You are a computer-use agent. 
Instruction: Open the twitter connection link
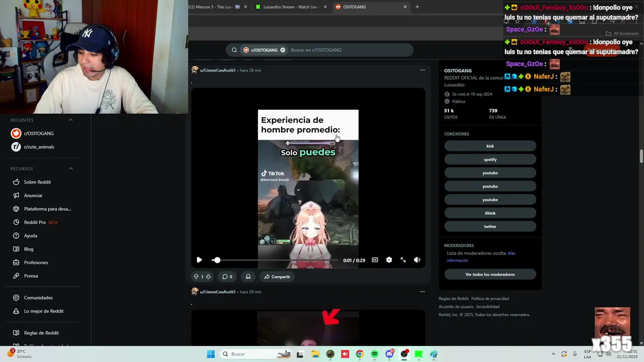pos(490,226)
